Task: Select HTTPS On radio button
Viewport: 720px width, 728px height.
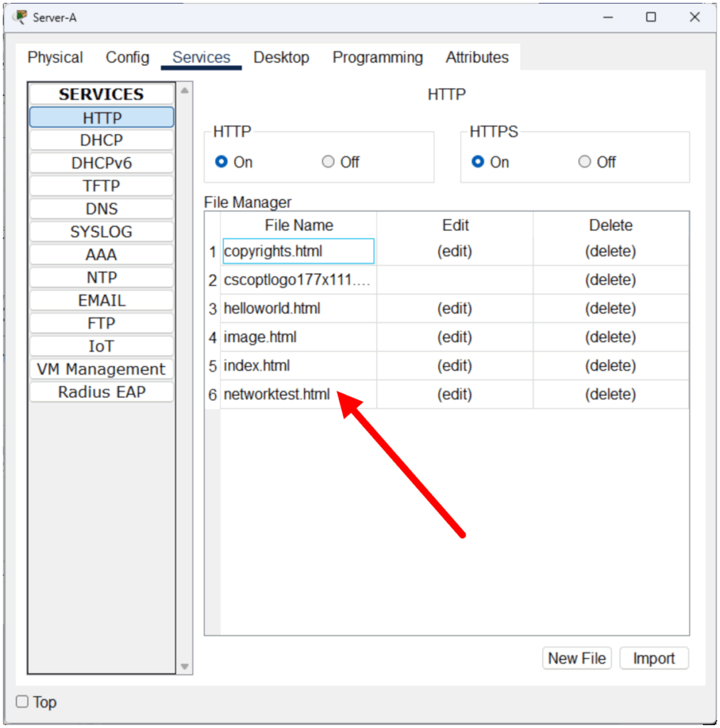Action: pos(478,162)
